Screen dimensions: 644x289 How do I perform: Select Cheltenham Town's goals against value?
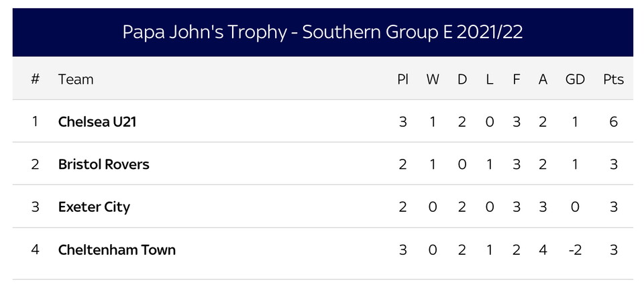[x=543, y=250]
